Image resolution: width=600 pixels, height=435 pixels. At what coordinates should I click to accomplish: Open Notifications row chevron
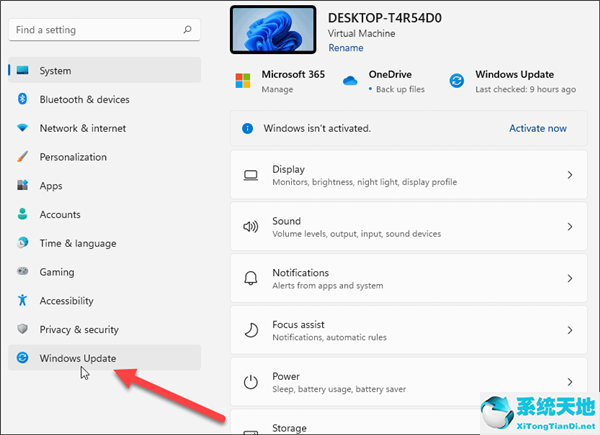coord(570,279)
